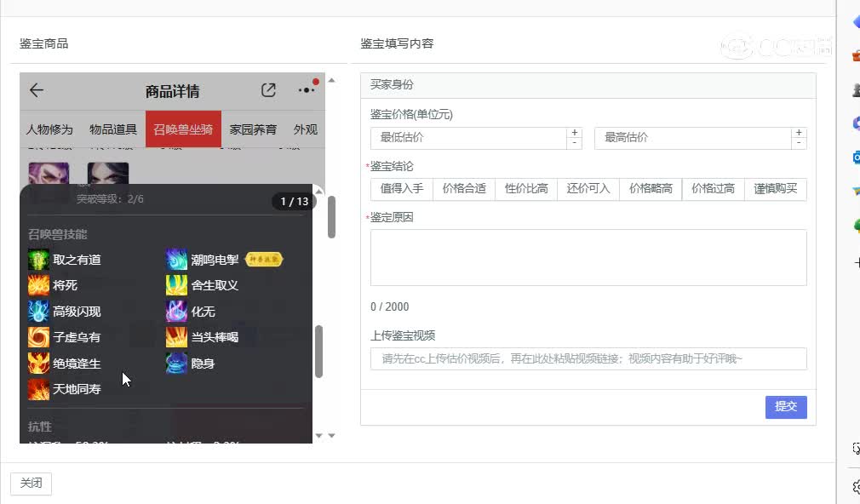Increase 最低估价 with the plus stepper
Image resolution: width=860 pixels, height=504 pixels.
pyautogui.click(x=574, y=133)
